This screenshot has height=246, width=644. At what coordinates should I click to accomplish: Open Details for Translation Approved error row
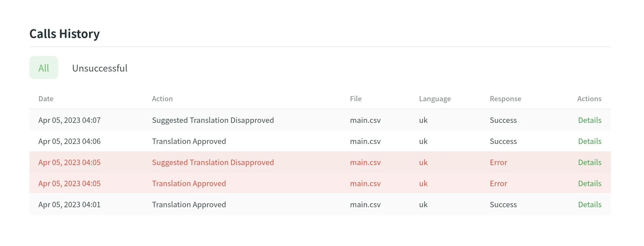(x=589, y=183)
